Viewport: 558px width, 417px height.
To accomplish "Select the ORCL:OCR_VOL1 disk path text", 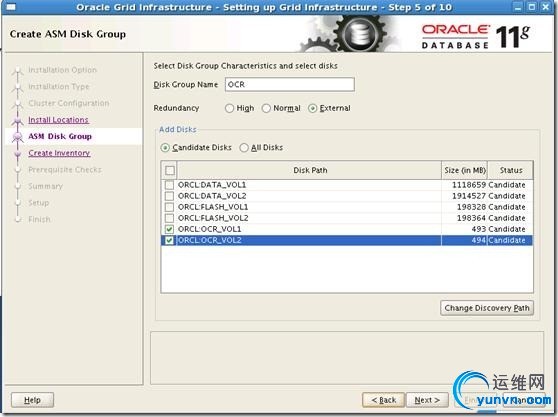I will click(x=209, y=229).
